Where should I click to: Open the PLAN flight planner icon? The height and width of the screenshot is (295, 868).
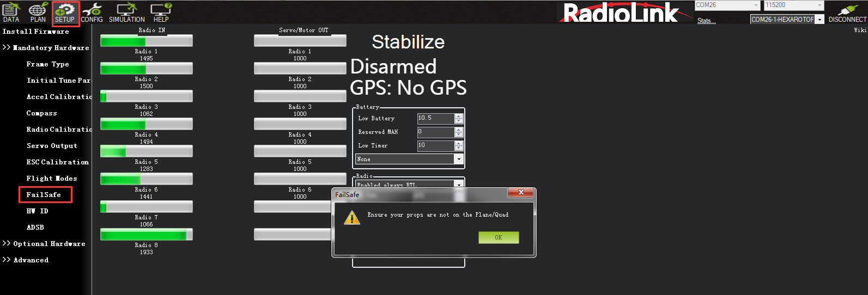(x=38, y=13)
